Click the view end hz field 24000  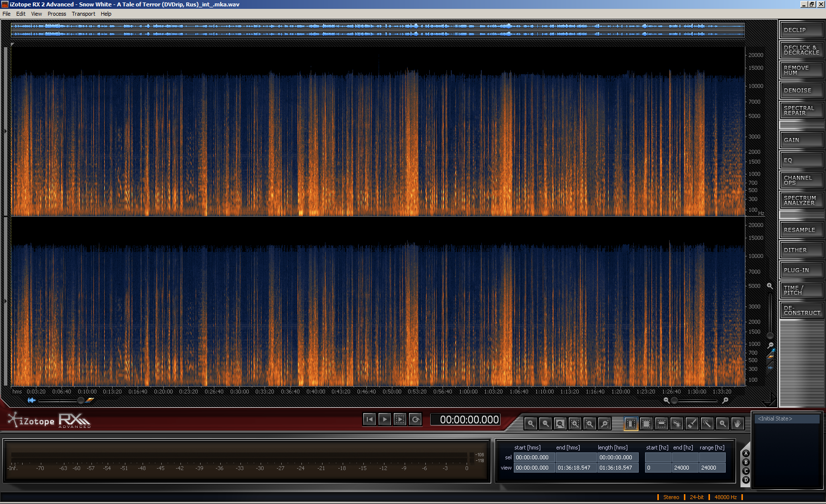pos(685,468)
